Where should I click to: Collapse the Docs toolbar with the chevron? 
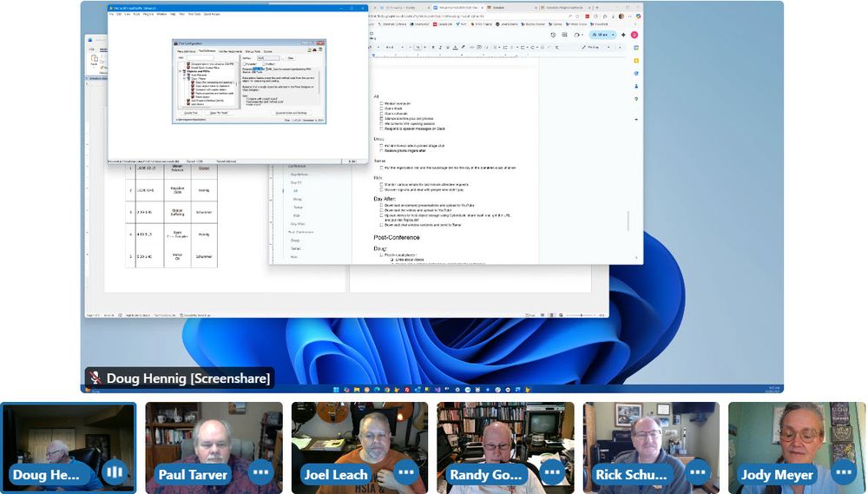tap(620, 47)
